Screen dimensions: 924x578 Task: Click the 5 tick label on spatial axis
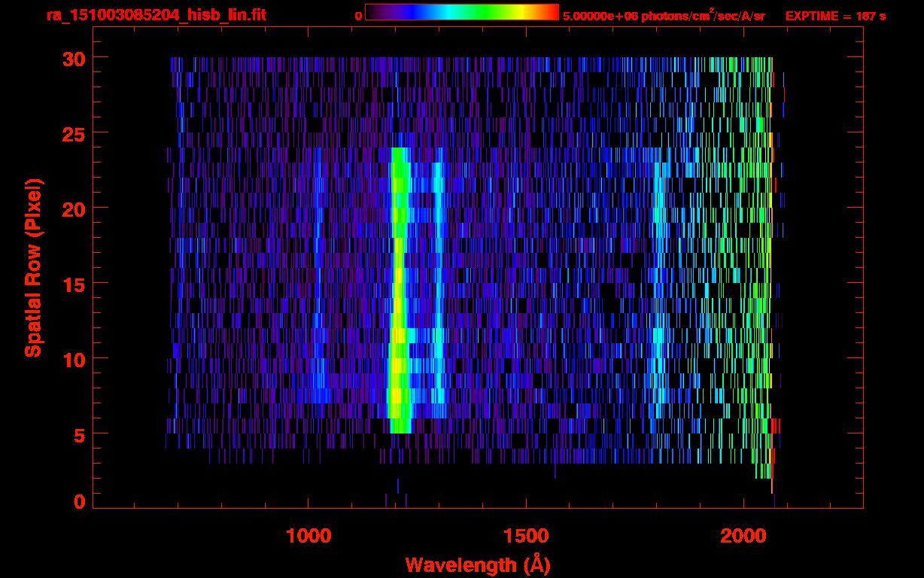[x=78, y=434]
